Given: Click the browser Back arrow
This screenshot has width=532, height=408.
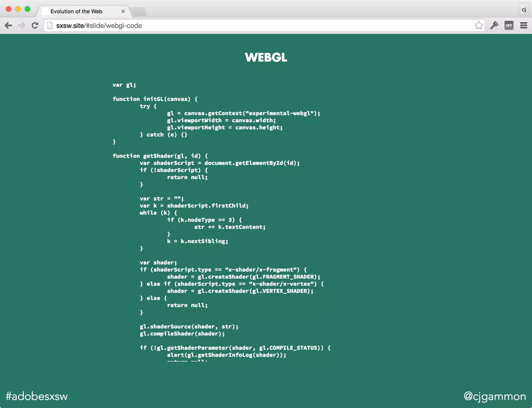Looking at the screenshot, I should click(x=8, y=25).
